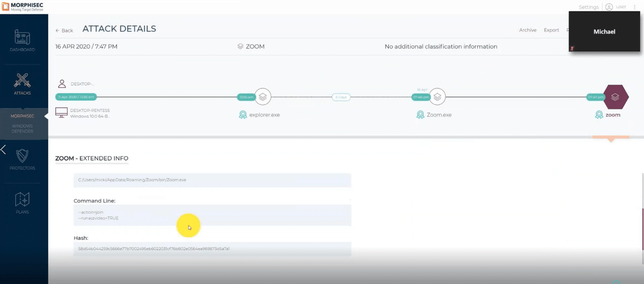Click the Zoom.exe process label
644x284 pixels.
439,115
